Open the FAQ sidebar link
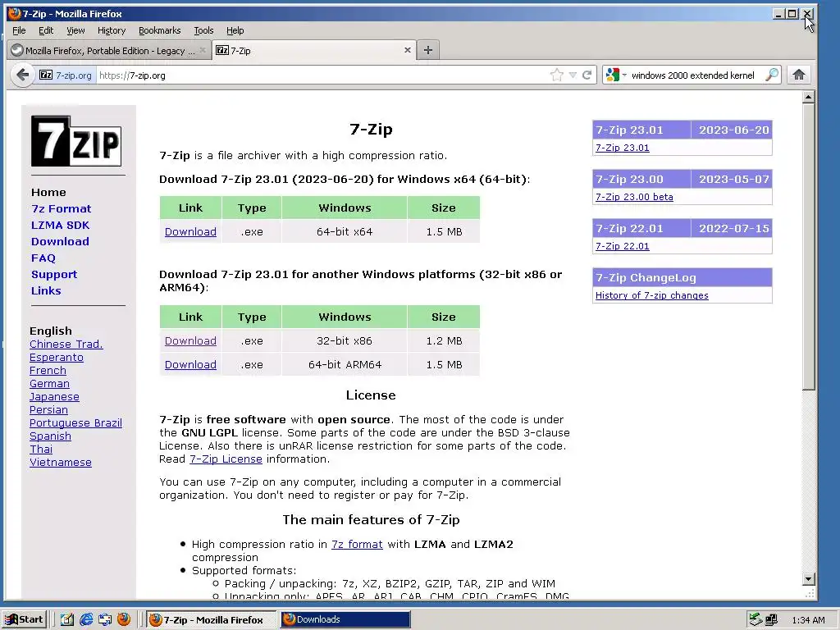 [x=43, y=258]
